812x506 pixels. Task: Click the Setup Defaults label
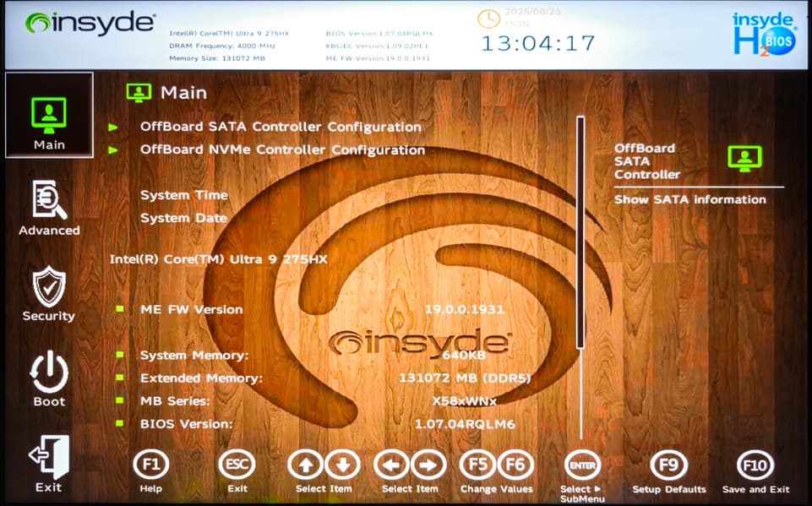668,489
